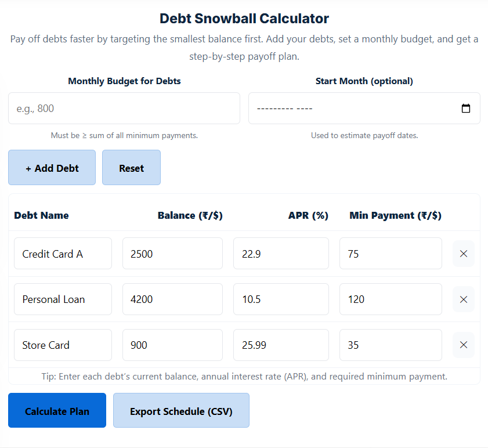Edit Credit Card A minimum payment of 75
The width and height of the screenshot is (488, 448).
[x=391, y=254]
